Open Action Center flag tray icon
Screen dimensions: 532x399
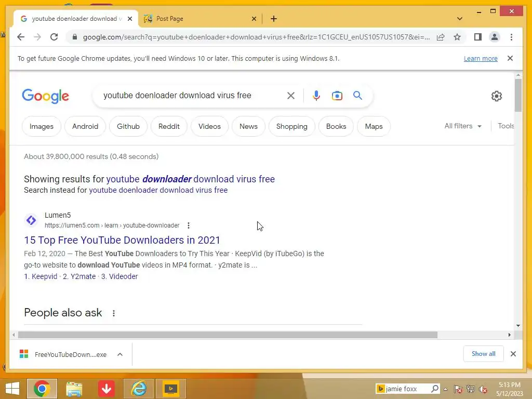[x=458, y=389]
